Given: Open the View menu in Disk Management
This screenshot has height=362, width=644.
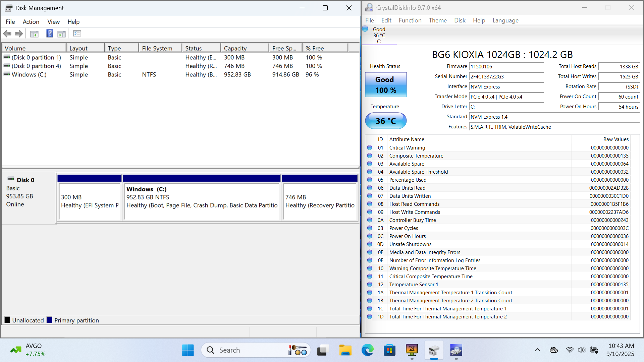Looking at the screenshot, I should point(53,22).
